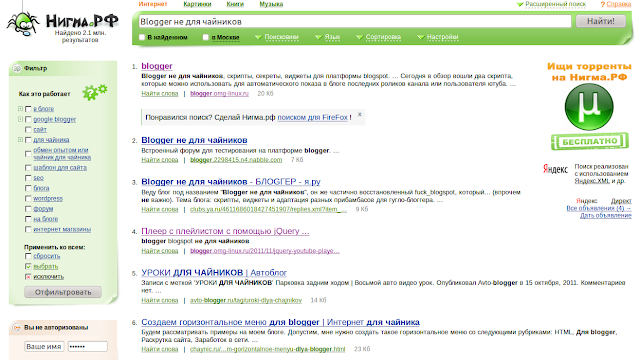Open the Поисковики dropdown
This screenshot has width=640, height=360.
(277, 37)
